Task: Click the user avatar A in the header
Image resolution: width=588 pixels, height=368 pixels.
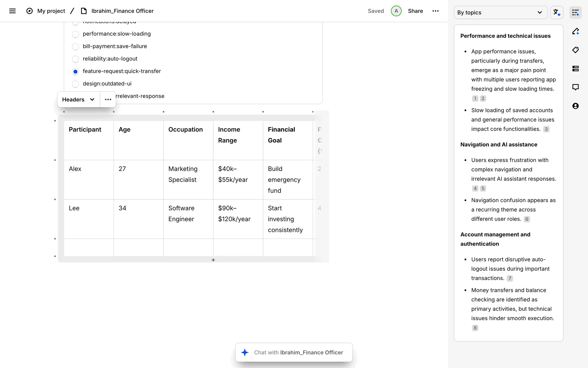Action: click(396, 11)
